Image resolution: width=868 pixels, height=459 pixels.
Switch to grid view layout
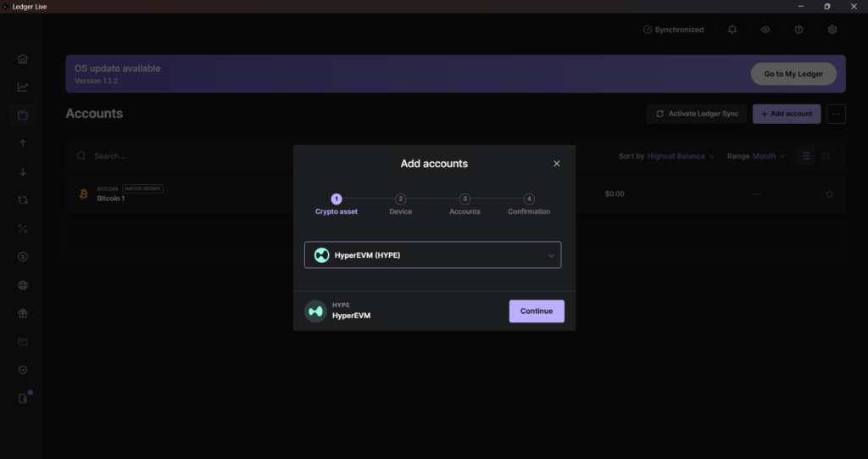point(826,156)
